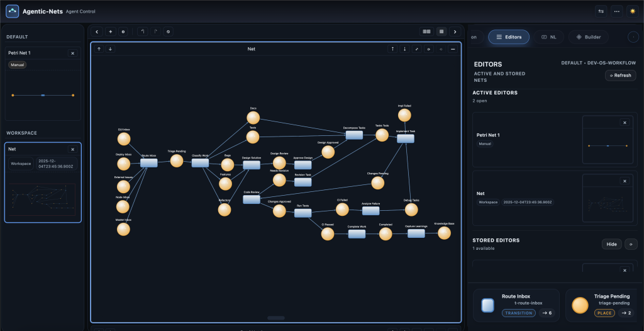Screen dimensions: 644x331
Task: Select the Petri Net 1 thumbnail in Default
Action: pyautogui.click(x=43, y=94)
